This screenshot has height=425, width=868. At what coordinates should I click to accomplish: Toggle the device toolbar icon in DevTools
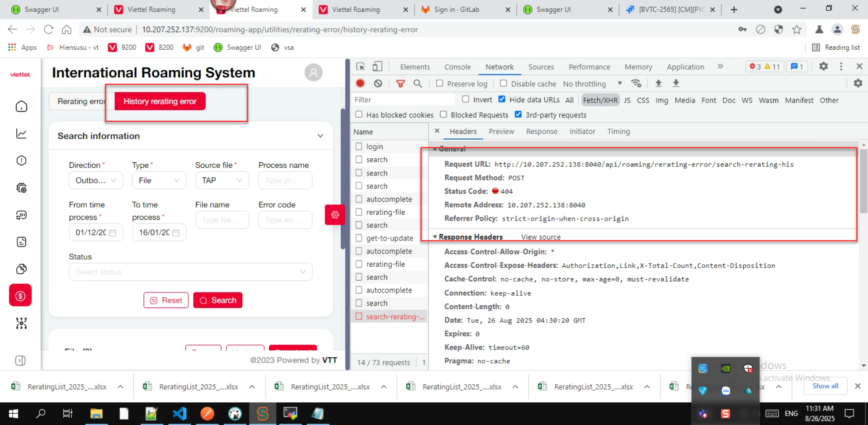point(377,66)
